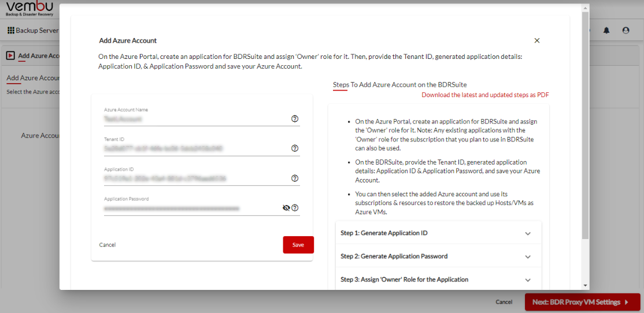
Task: Save the Azure account
Action: pyautogui.click(x=298, y=245)
